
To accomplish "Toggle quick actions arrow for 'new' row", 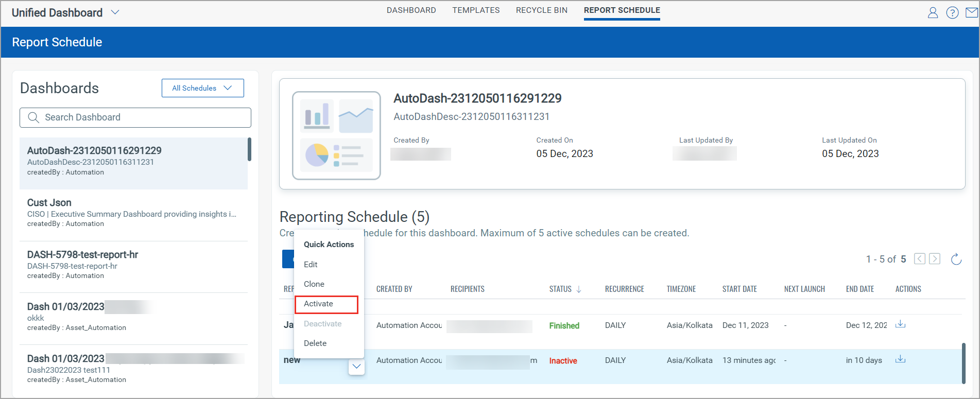I will (x=356, y=367).
